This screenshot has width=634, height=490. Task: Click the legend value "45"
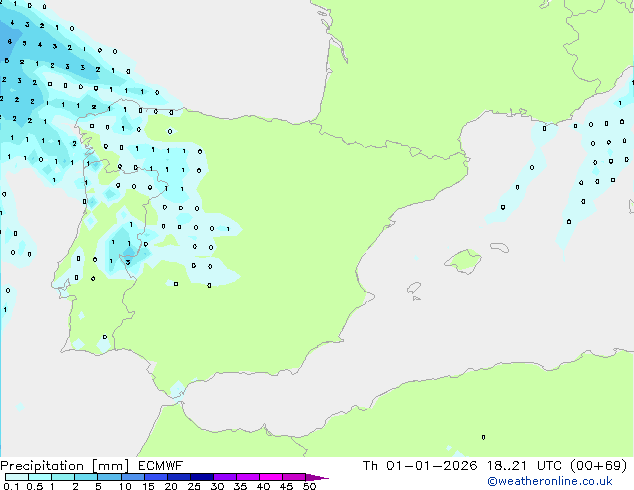tap(286, 486)
